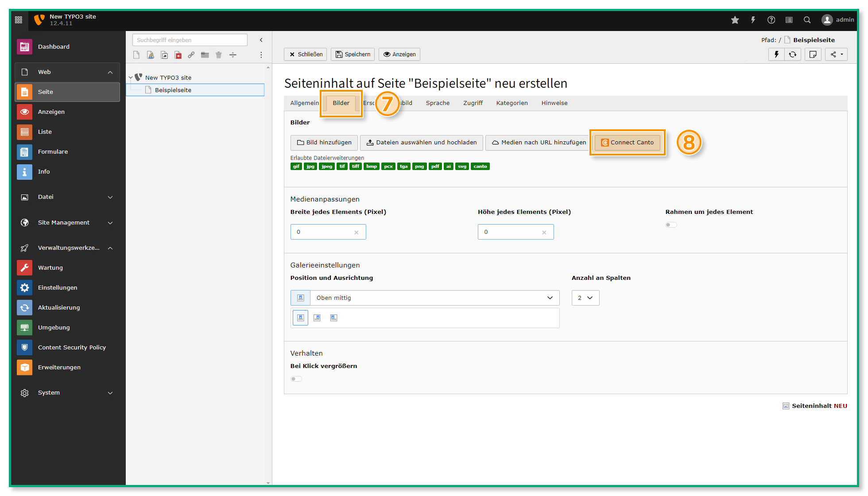This screenshot has width=868, height=496.
Task: Expand the Datei module group
Action: (67, 197)
